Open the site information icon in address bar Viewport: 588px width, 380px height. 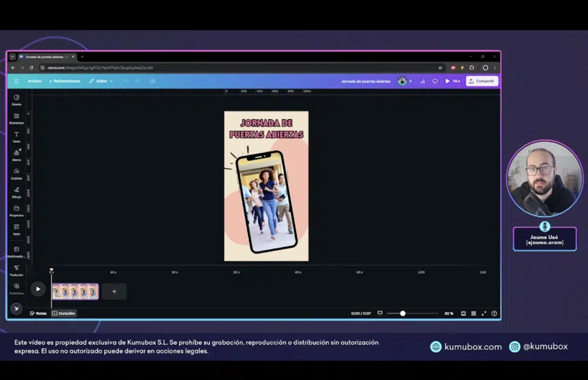tap(42, 68)
